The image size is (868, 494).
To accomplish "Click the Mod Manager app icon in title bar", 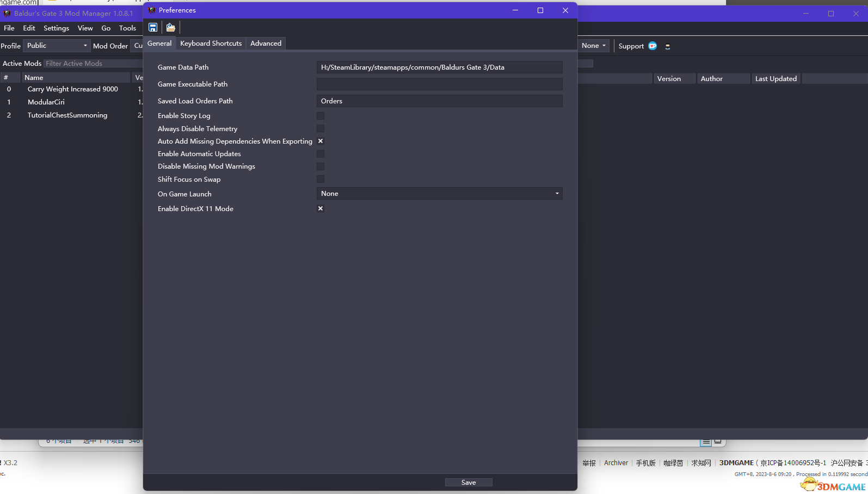I will click(x=7, y=14).
